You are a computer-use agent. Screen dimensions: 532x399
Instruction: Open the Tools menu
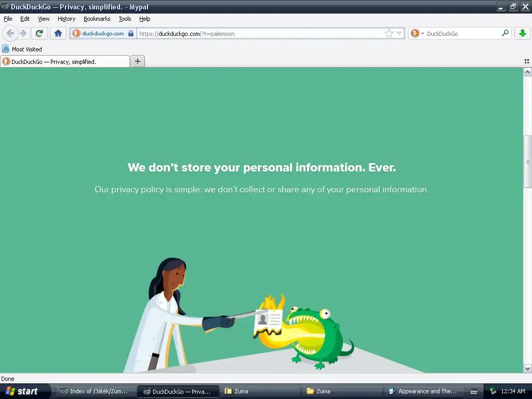(125, 19)
